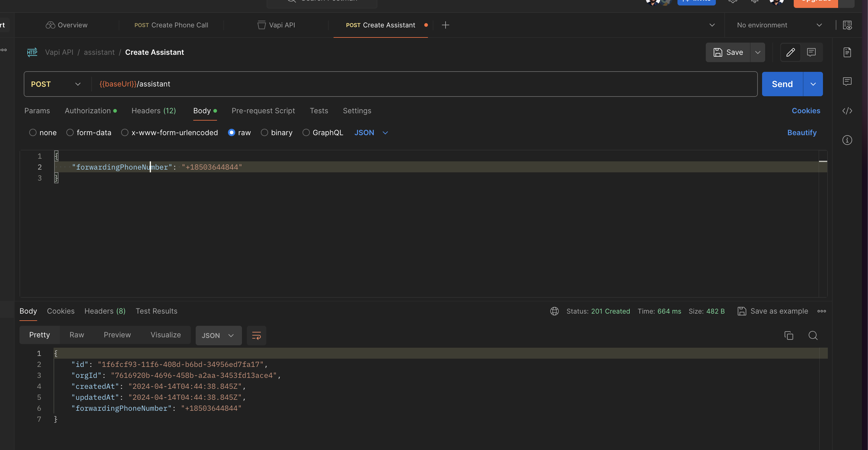The height and width of the screenshot is (450, 868).
Task: Choose the binary body radio button
Action: coord(264,132)
